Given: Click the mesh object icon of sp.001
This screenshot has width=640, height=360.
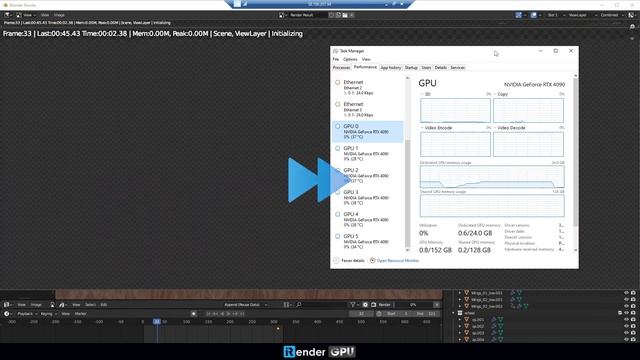Looking at the screenshot, I should 467,320.
